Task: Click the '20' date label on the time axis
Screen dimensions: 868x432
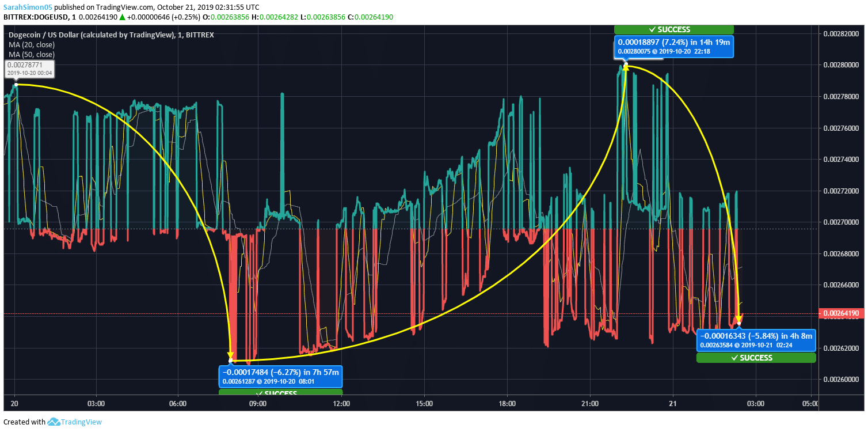Action: coord(14,404)
